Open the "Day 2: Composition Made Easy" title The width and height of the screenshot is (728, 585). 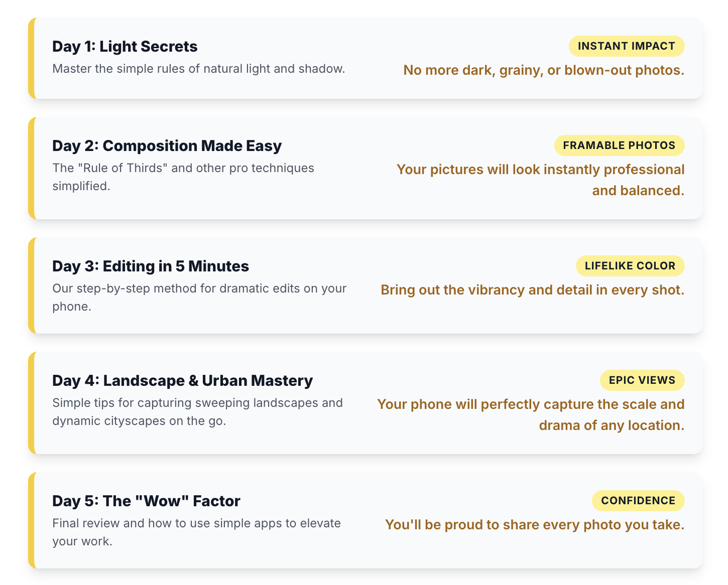click(167, 146)
